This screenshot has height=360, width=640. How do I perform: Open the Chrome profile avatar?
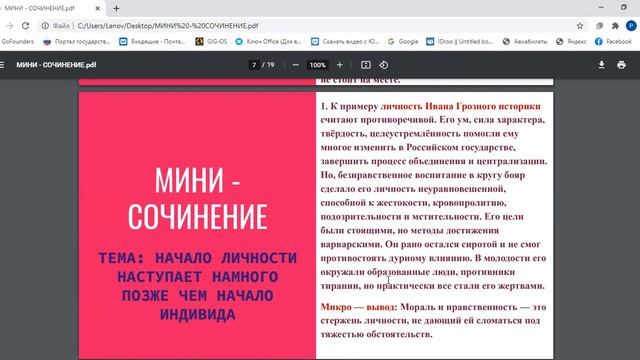pyautogui.click(x=631, y=26)
